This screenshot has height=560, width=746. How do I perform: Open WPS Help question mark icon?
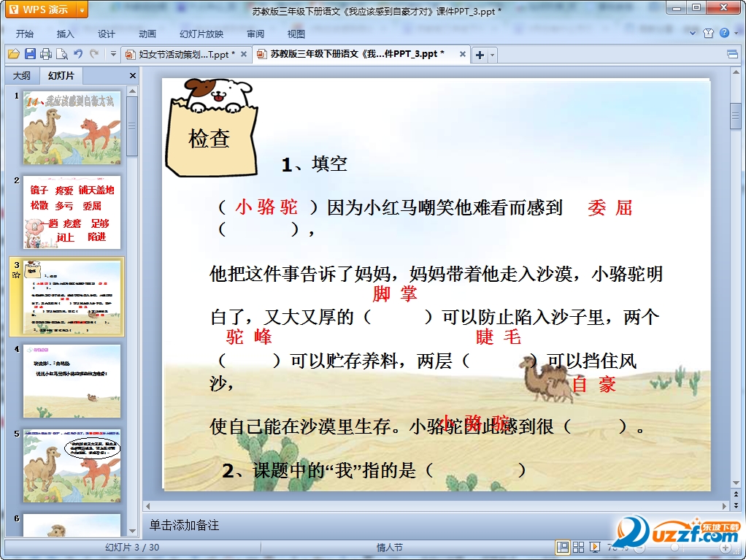[x=724, y=33]
